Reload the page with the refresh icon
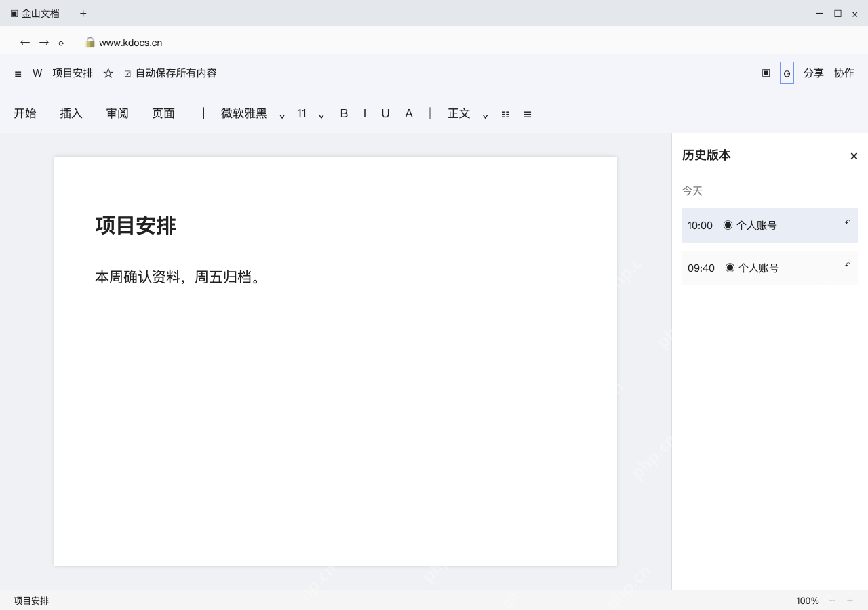The image size is (868, 610). [x=61, y=43]
